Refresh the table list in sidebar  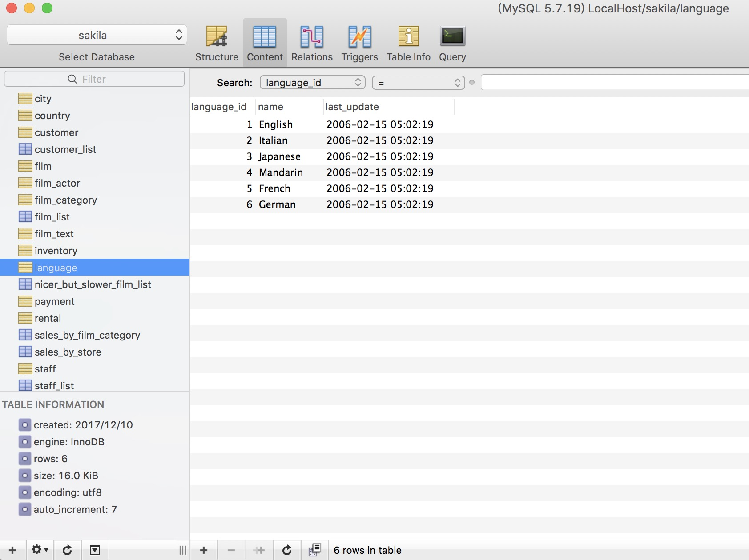tap(67, 550)
